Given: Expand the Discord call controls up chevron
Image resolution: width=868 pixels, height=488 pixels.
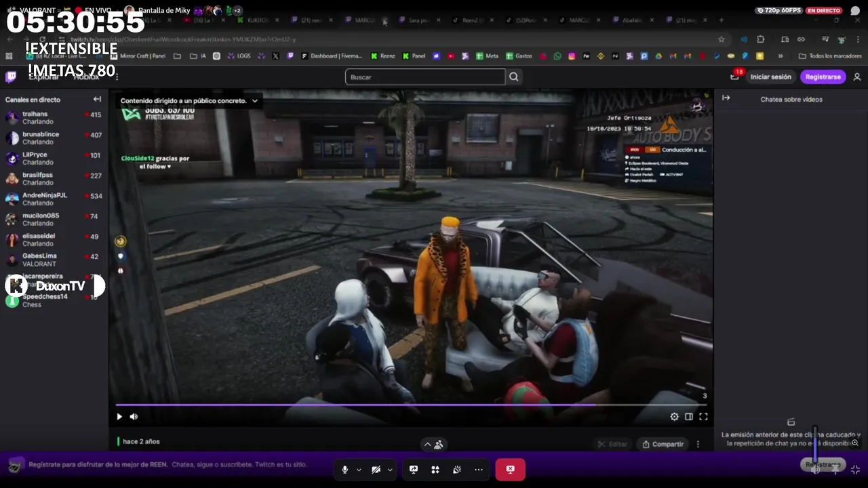Looking at the screenshot, I should pos(427,445).
